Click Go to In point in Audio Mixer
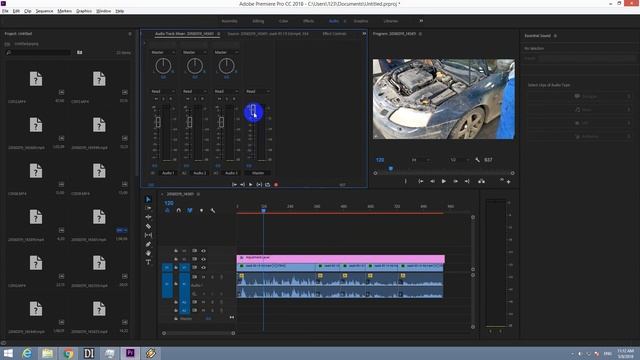 234,185
